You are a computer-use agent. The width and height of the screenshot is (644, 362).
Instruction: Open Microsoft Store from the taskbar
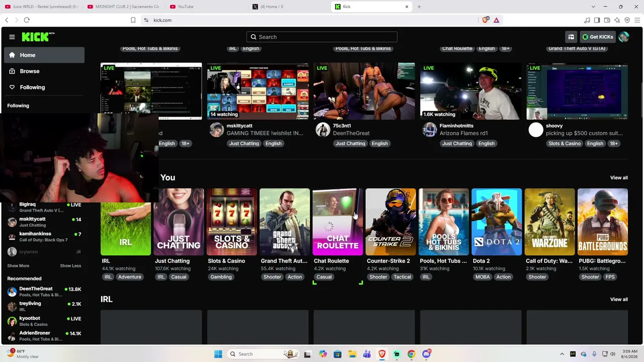(x=338, y=354)
